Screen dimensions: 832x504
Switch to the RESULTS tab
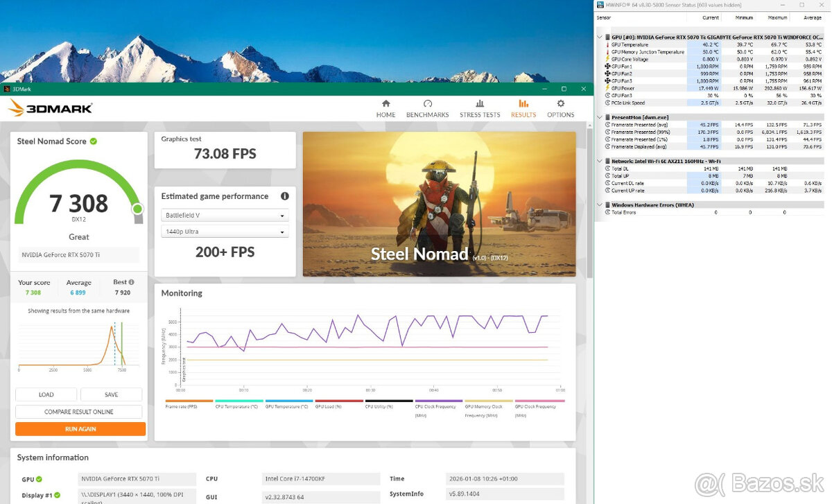click(523, 108)
